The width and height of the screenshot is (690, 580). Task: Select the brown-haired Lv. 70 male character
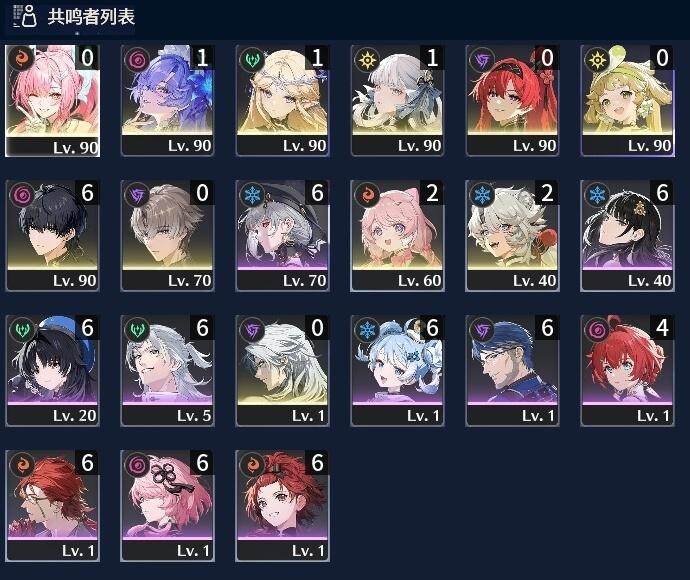167,235
